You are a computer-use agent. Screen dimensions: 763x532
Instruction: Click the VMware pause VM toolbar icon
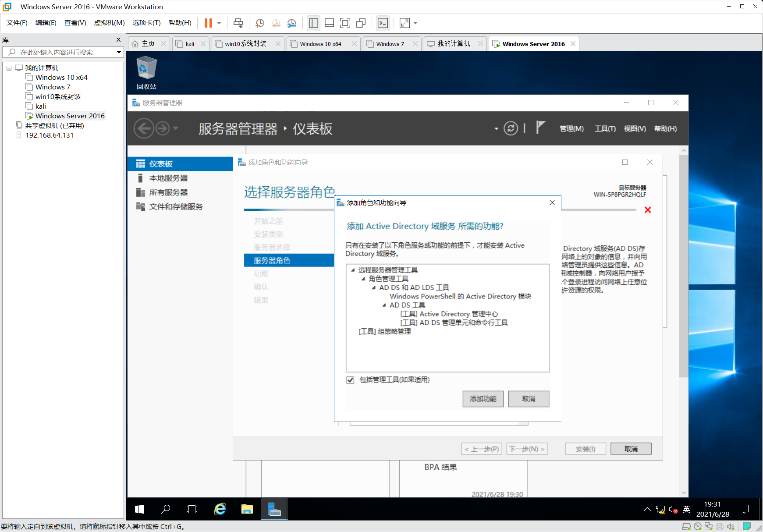tap(208, 23)
